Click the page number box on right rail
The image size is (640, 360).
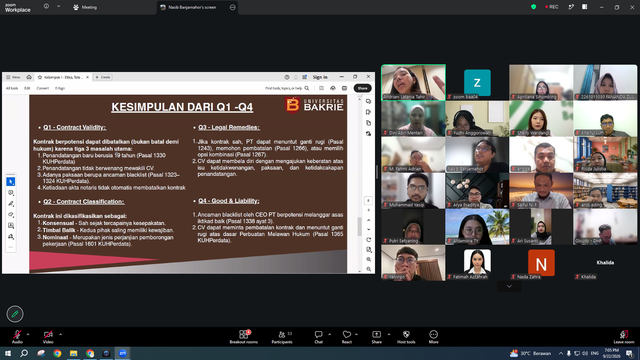(x=368, y=201)
